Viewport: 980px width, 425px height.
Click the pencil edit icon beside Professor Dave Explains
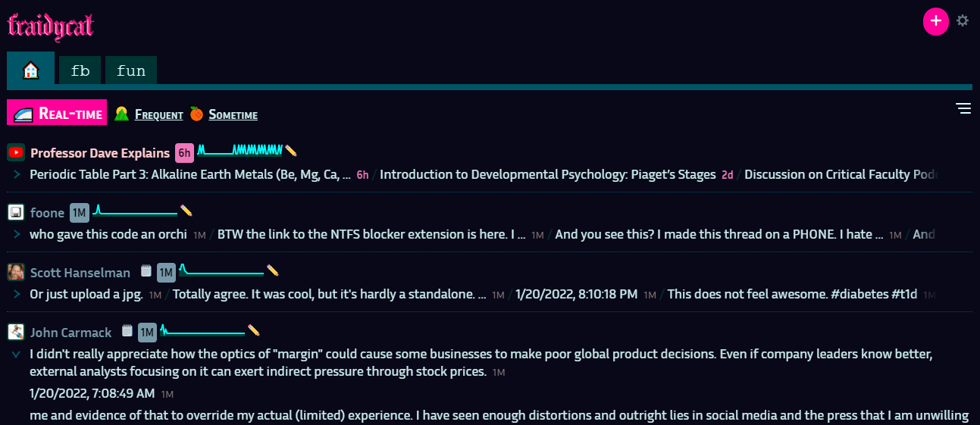(290, 152)
